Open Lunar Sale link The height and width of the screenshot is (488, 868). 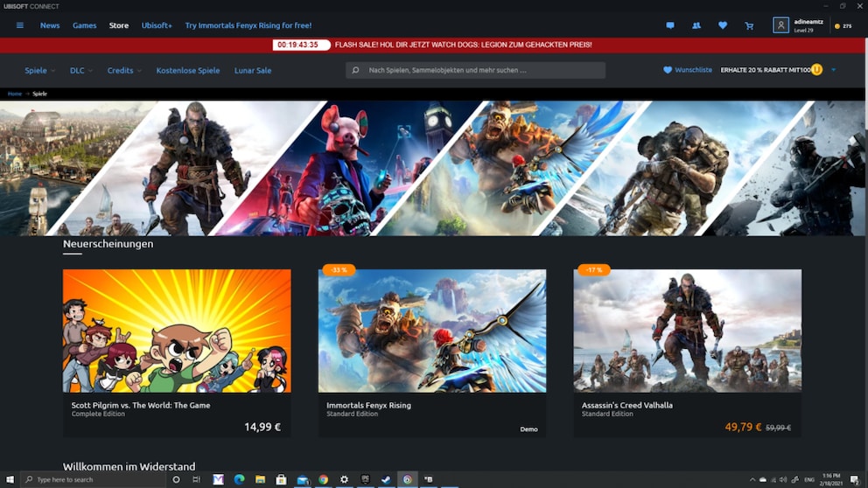[252, 70]
